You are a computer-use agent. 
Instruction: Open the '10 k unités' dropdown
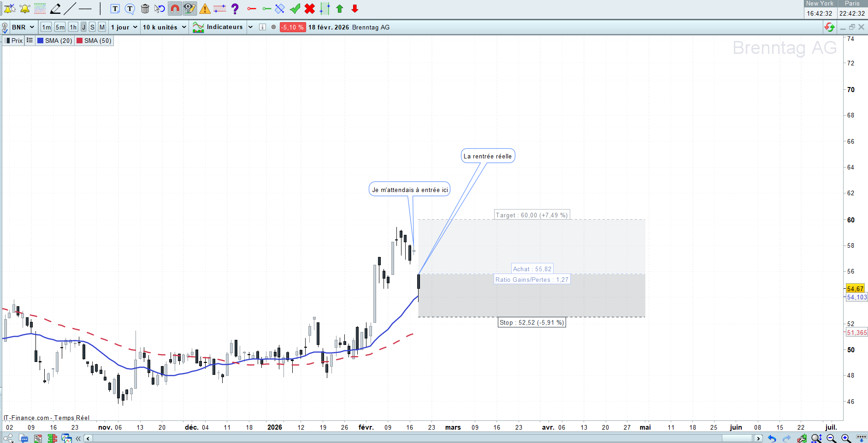(x=165, y=27)
